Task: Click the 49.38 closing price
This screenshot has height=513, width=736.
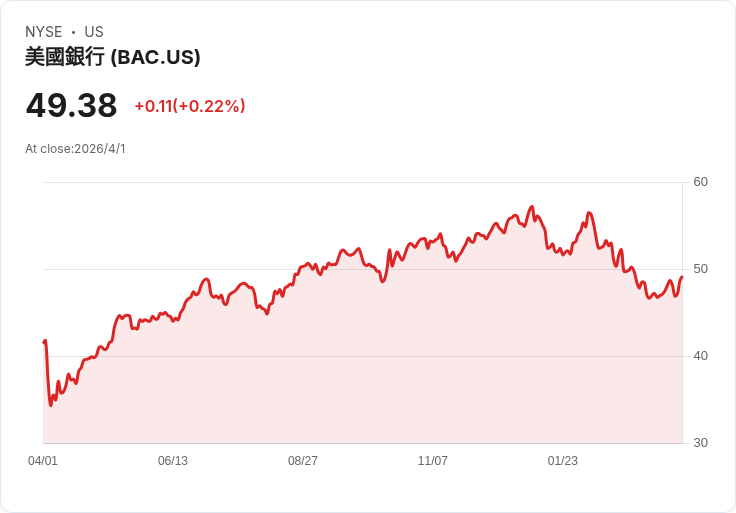Action: 71,105
